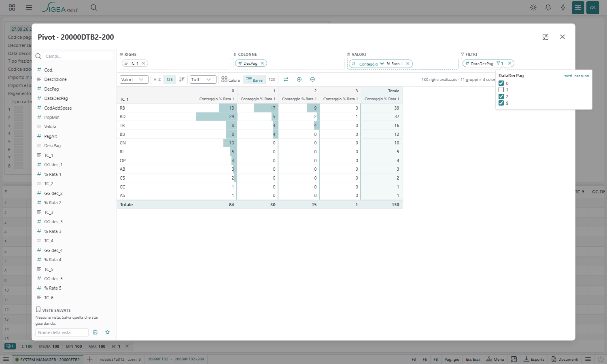This screenshot has width=607, height=364.
Task: Click the lightning bolt quick actions icon
Action: click(x=563, y=8)
